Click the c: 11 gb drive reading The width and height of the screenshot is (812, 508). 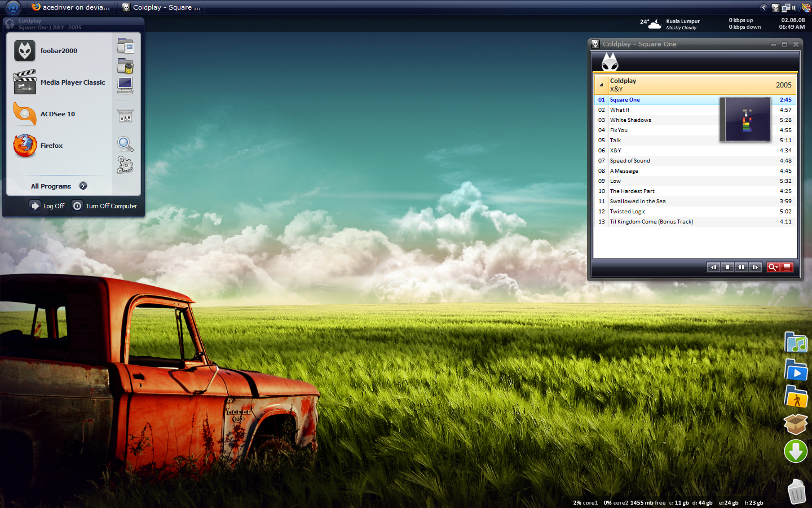point(679,502)
